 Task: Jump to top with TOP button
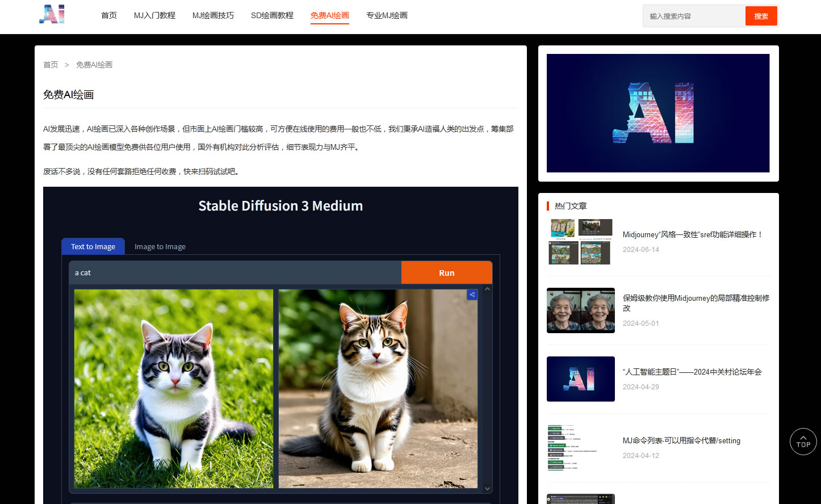[803, 442]
